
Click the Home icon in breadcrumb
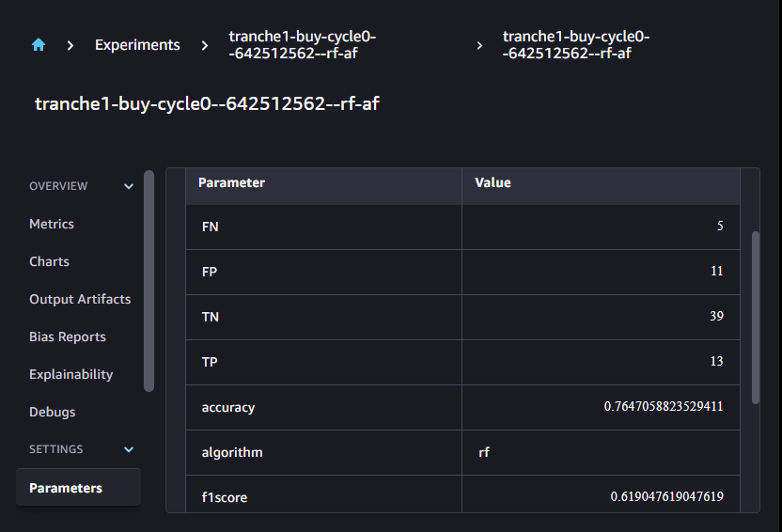click(x=39, y=44)
